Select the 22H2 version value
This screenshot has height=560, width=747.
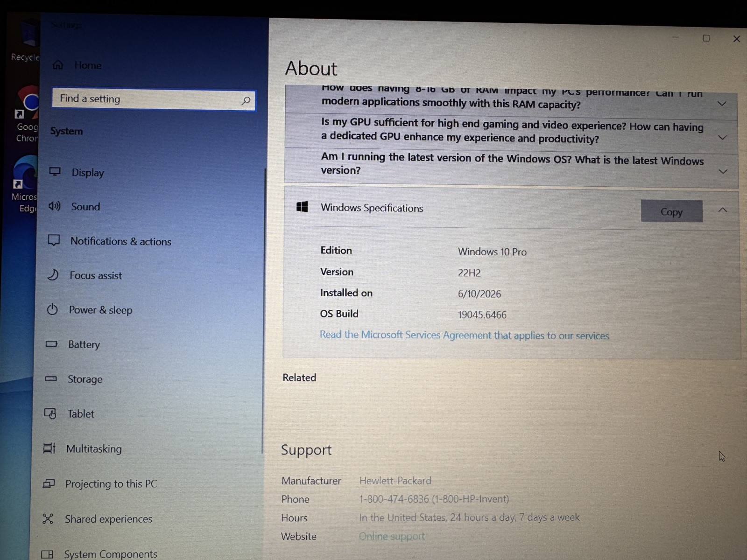(469, 273)
